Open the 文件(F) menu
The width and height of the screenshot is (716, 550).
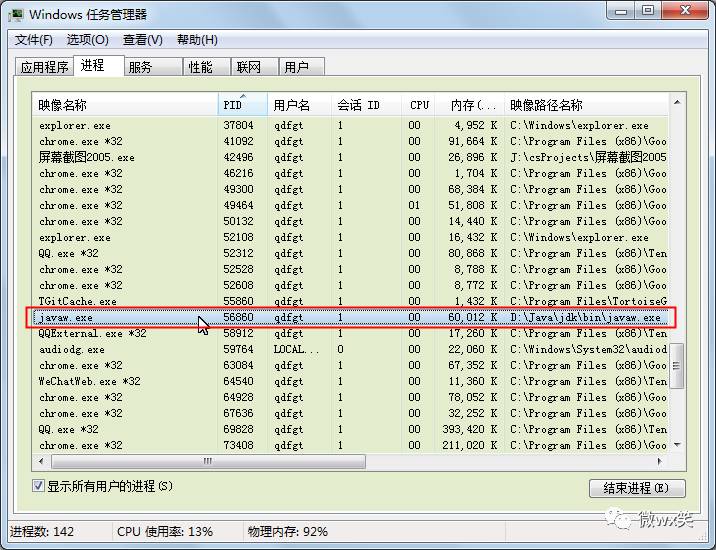point(33,40)
